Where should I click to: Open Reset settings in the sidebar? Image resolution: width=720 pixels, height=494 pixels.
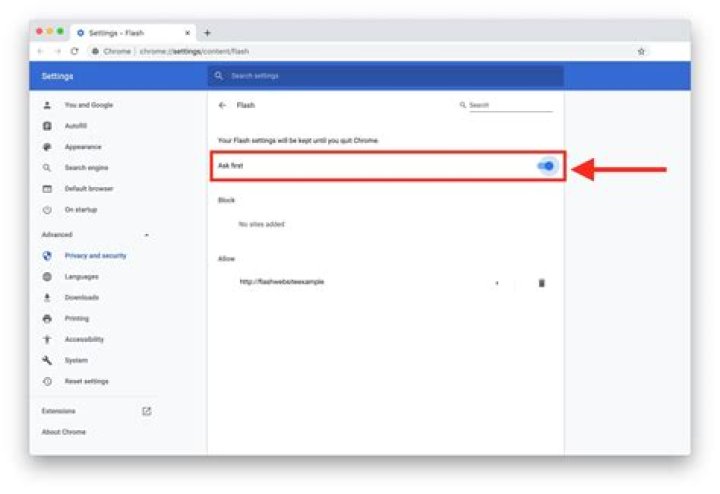click(x=86, y=381)
